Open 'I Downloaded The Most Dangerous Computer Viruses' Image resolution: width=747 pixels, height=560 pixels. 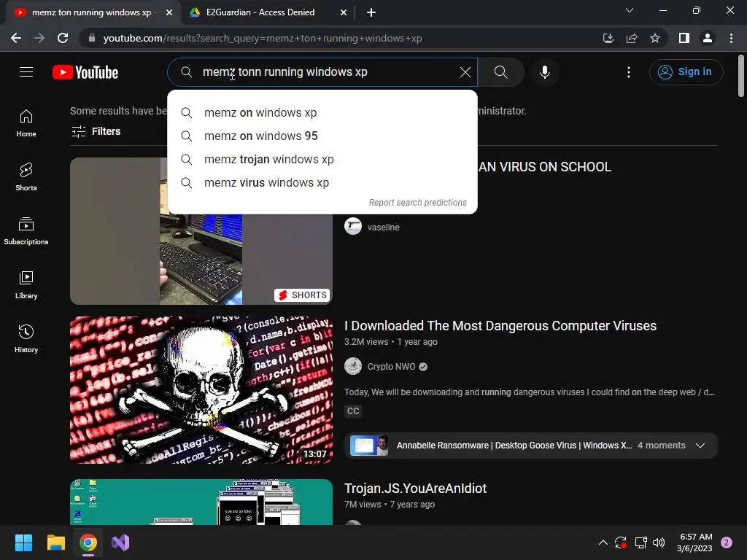pyautogui.click(x=500, y=326)
